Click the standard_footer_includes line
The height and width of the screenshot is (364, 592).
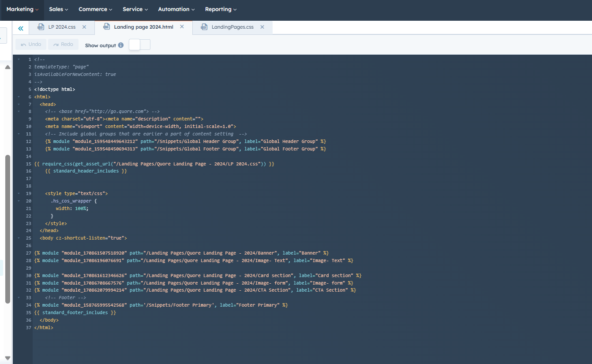tap(75, 312)
